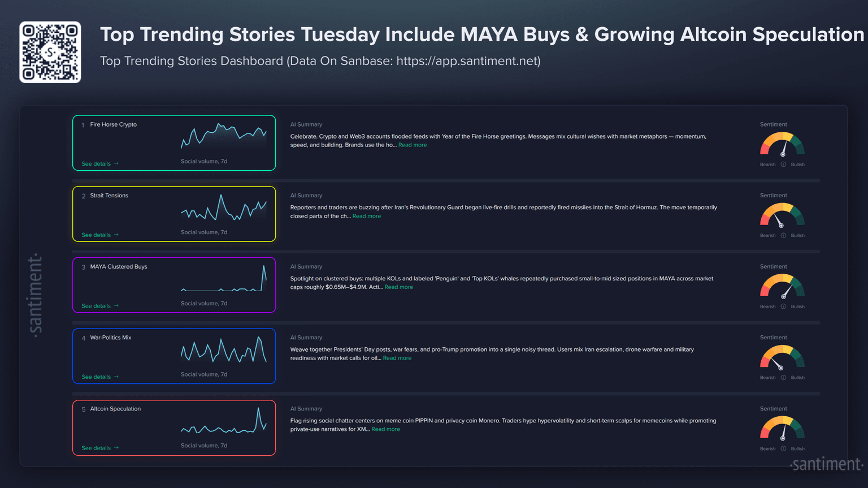Viewport: 868px width, 488px height.
Task: Open See details for Strait Tensions
Action: pyautogui.click(x=100, y=235)
